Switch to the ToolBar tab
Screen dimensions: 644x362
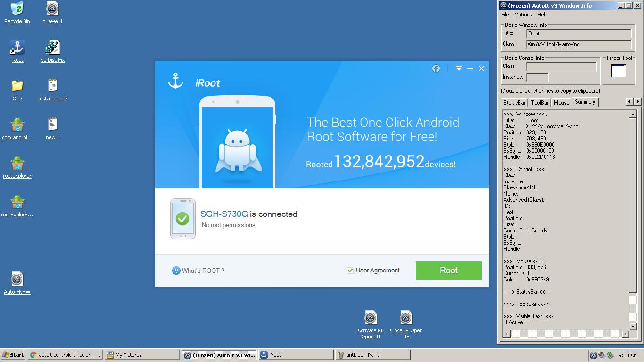point(540,102)
